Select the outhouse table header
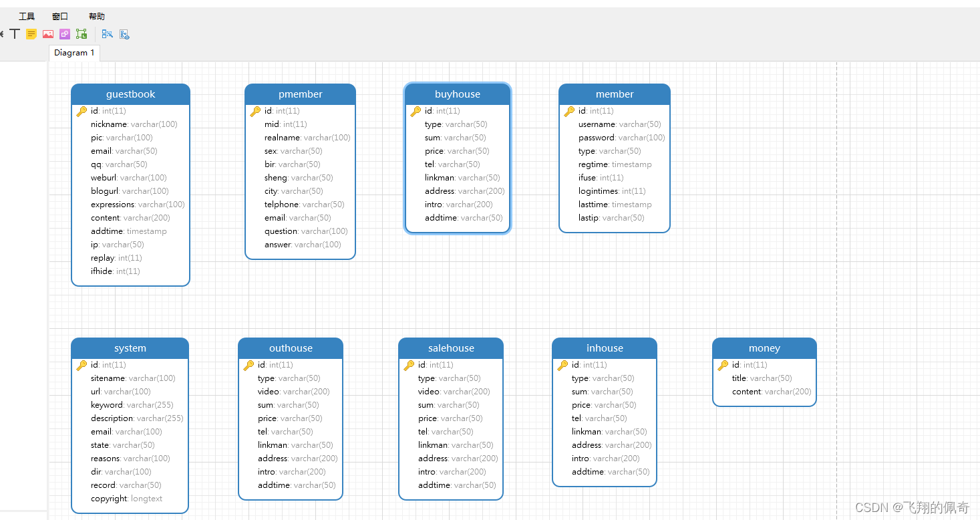Viewport: 980px width, 520px height. 291,348
